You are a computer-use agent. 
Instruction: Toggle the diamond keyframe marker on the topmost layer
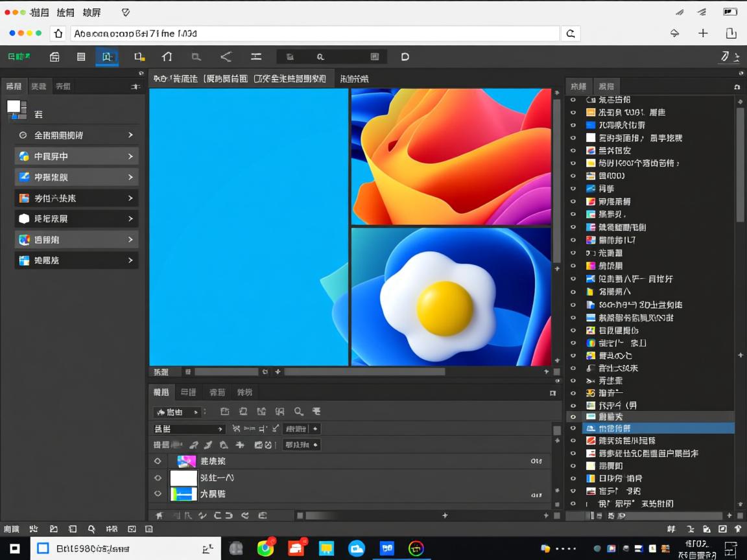tap(158, 461)
